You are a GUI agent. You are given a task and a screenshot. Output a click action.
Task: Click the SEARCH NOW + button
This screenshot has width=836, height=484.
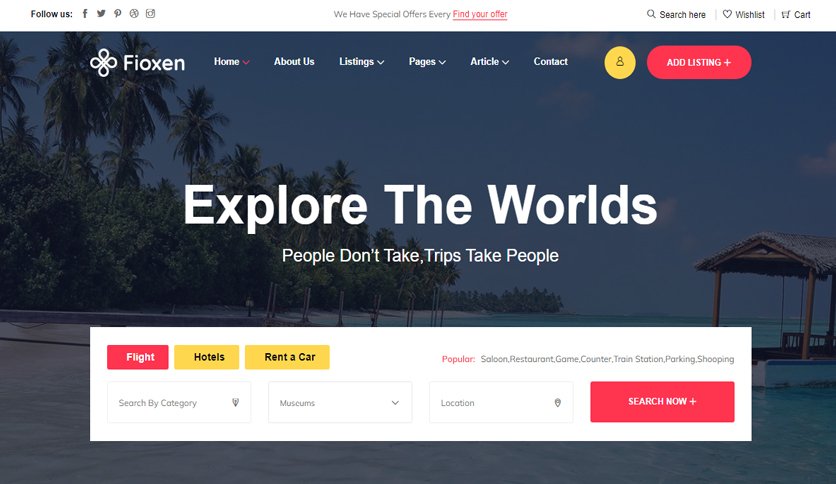click(662, 402)
